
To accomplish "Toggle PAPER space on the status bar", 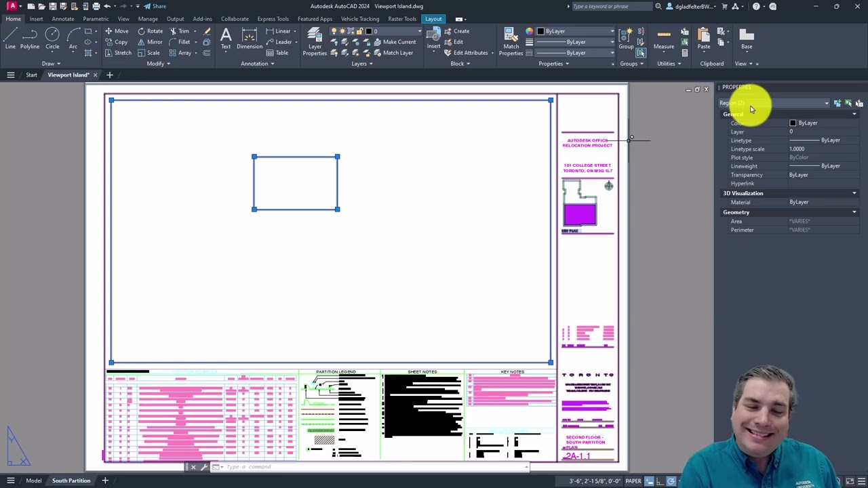I will point(634,481).
